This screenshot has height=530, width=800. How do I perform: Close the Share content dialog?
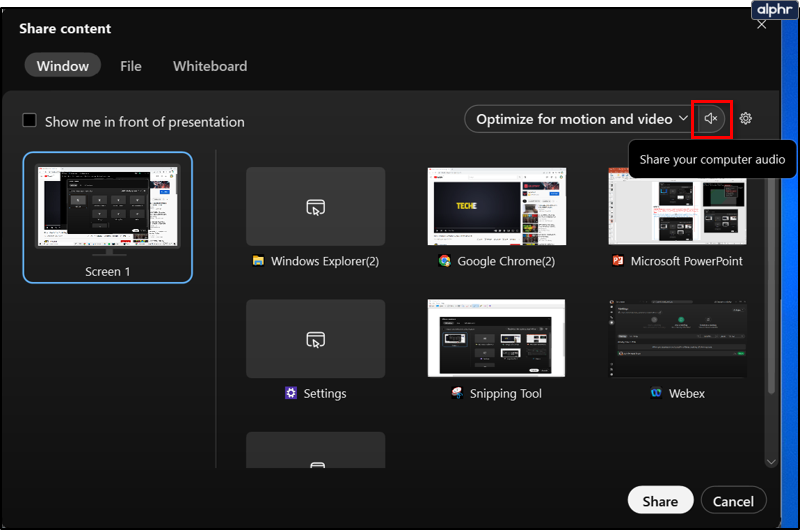pos(762,25)
